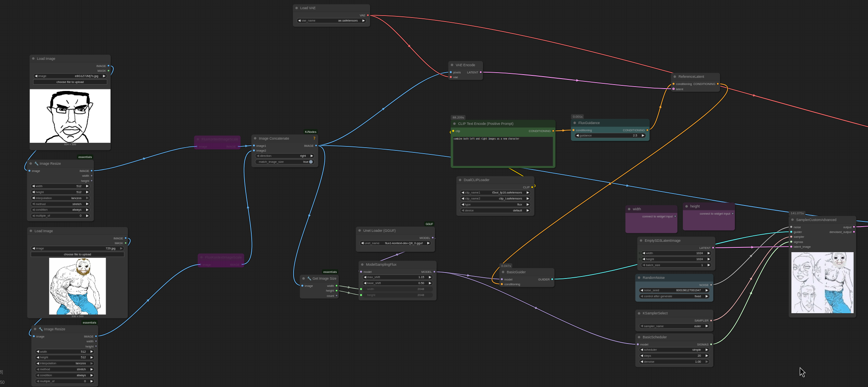Open image selector showing e8G1Z7JMj7s.jpg
This screenshot has width=868, height=387.
click(70, 76)
